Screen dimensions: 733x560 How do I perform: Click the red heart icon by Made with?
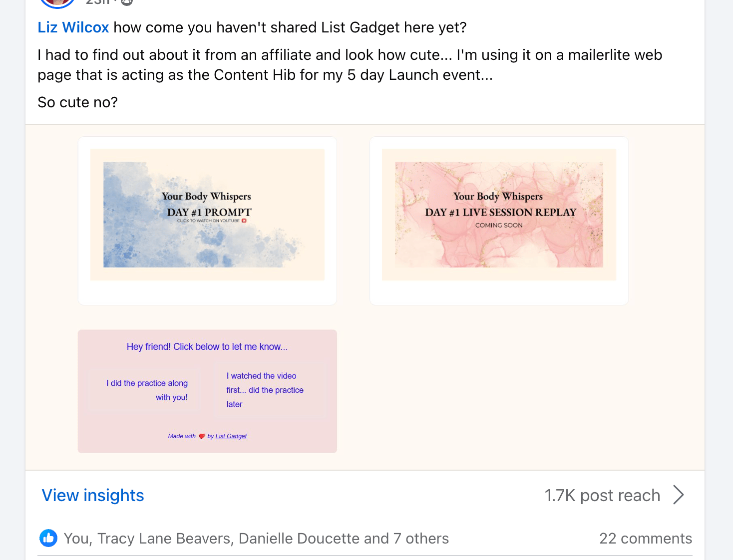(202, 436)
